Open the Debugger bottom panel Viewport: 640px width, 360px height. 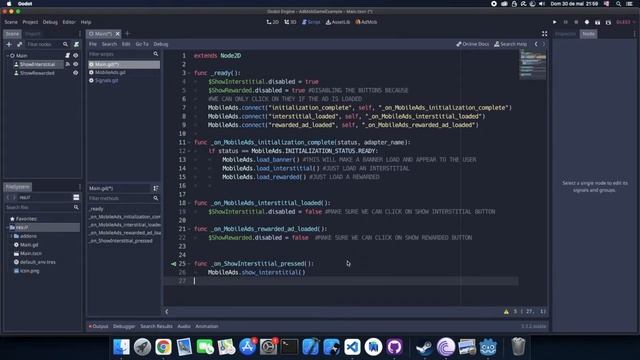coord(124,326)
